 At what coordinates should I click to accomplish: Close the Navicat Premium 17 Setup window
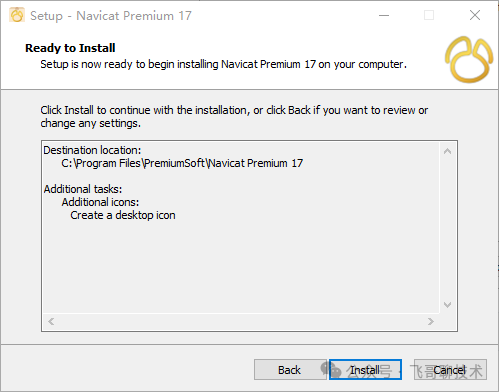click(x=475, y=15)
